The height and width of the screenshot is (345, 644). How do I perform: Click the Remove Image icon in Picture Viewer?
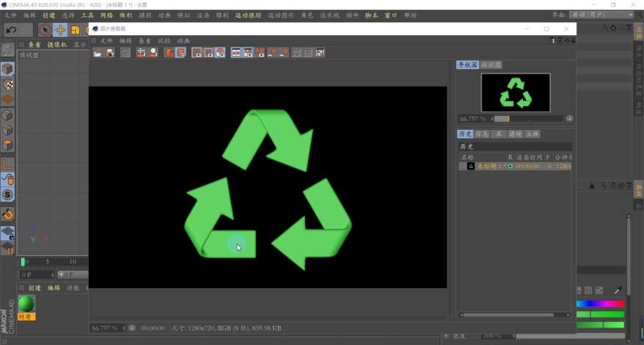click(153, 53)
